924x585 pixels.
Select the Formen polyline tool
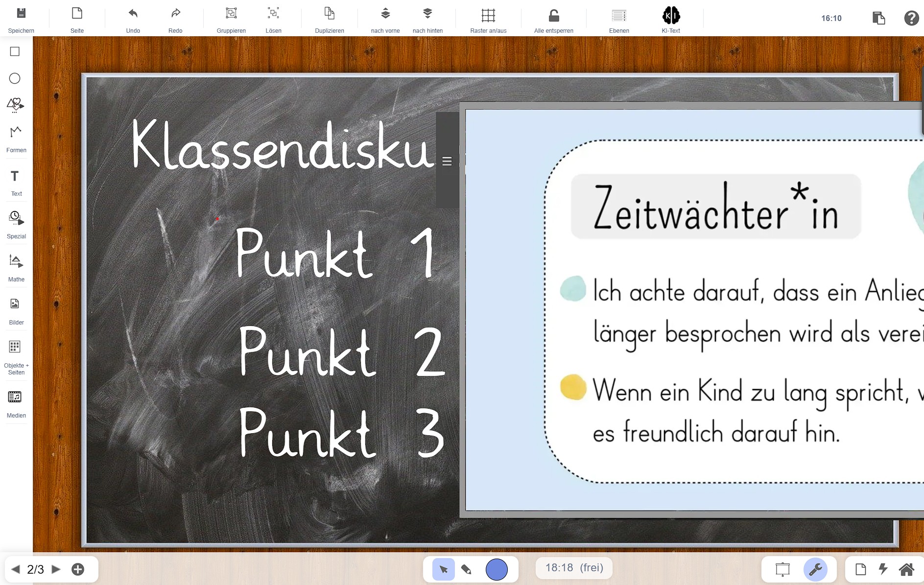pos(16,132)
